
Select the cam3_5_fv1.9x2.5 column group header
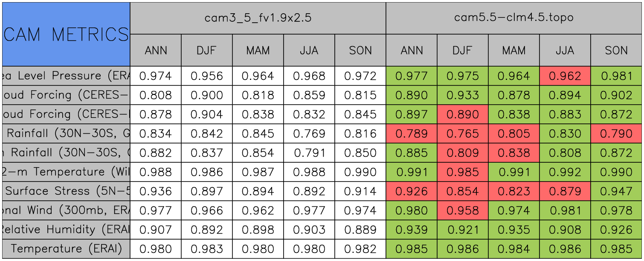258,18
